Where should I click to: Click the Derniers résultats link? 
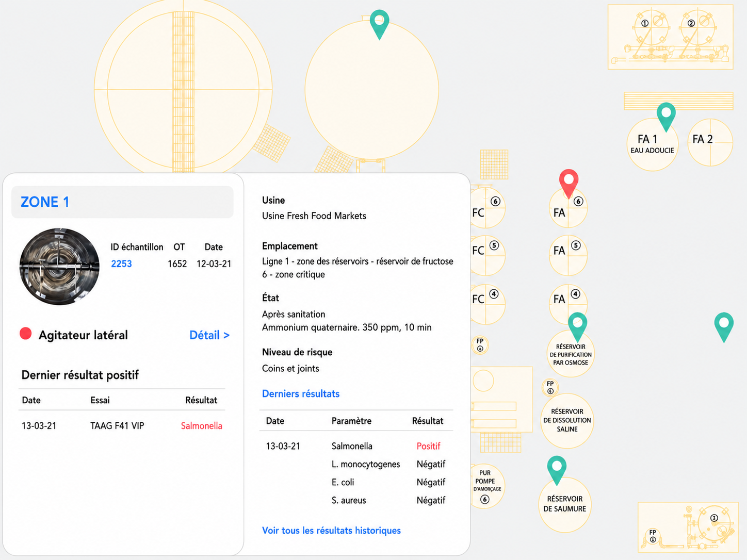(x=301, y=393)
